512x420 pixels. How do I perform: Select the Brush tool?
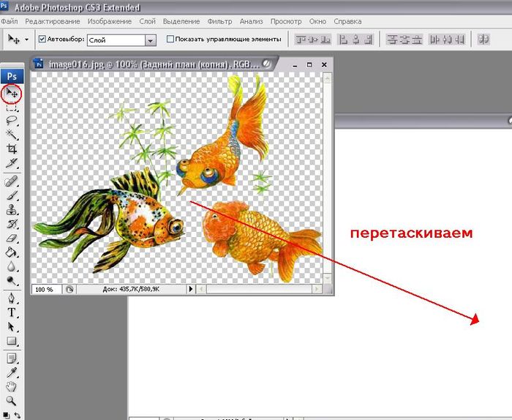(x=12, y=195)
